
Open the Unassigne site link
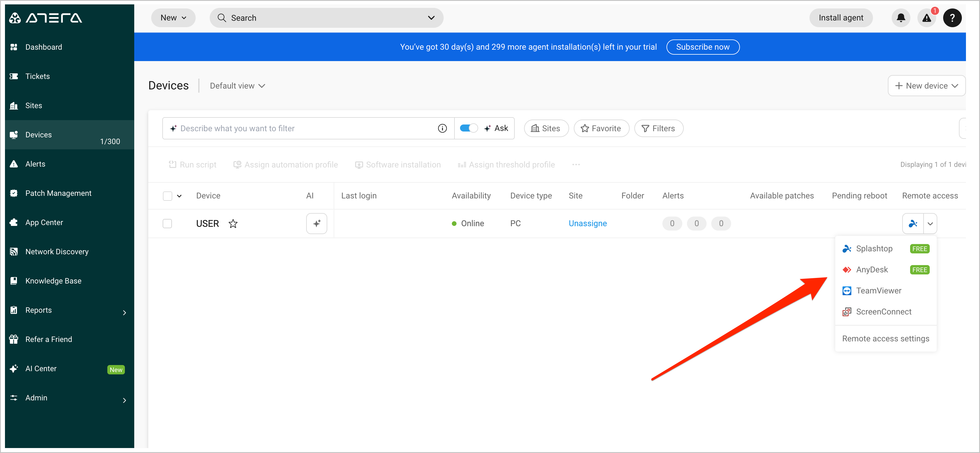tap(588, 224)
